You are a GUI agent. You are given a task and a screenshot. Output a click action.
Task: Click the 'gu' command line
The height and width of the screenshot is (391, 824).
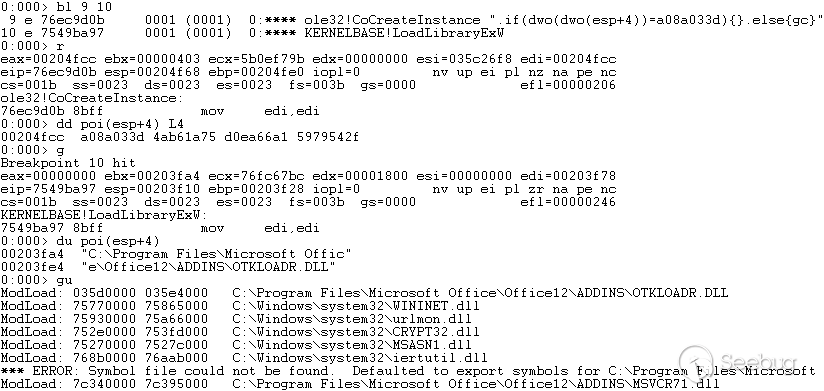click(36, 280)
